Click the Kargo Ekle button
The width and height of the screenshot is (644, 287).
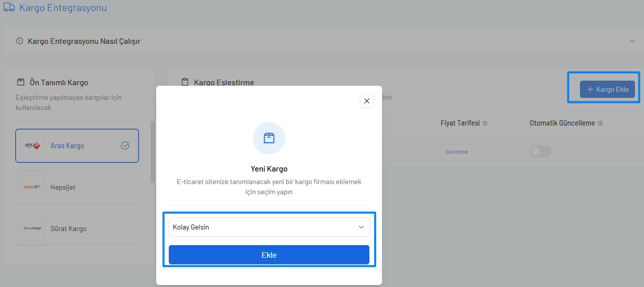tap(607, 89)
